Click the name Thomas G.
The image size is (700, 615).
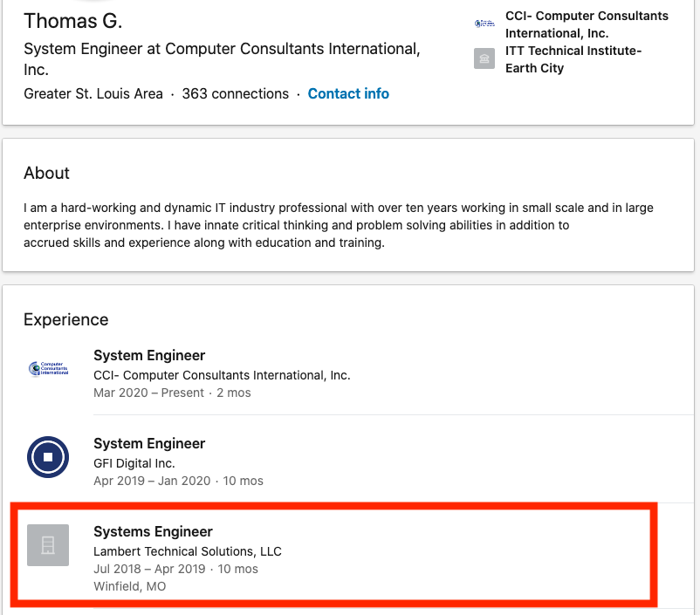pyautogui.click(x=72, y=21)
